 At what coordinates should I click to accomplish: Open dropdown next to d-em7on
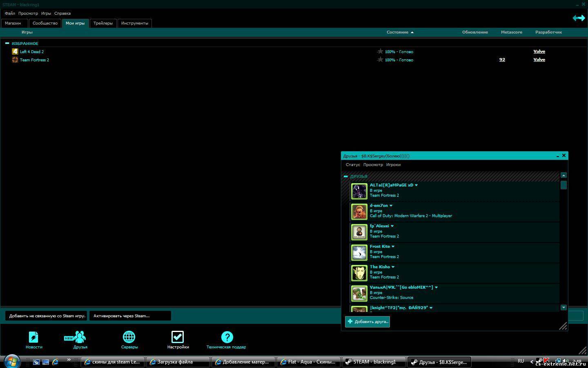point(391,206)
